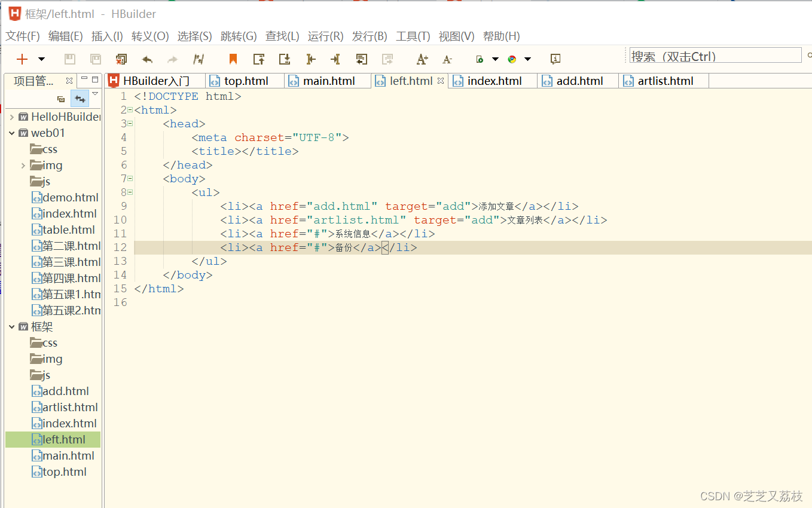This screenshot has height=508, width=812.
Task: Open the 工具(T) menu
Action: tap(413, 36)
